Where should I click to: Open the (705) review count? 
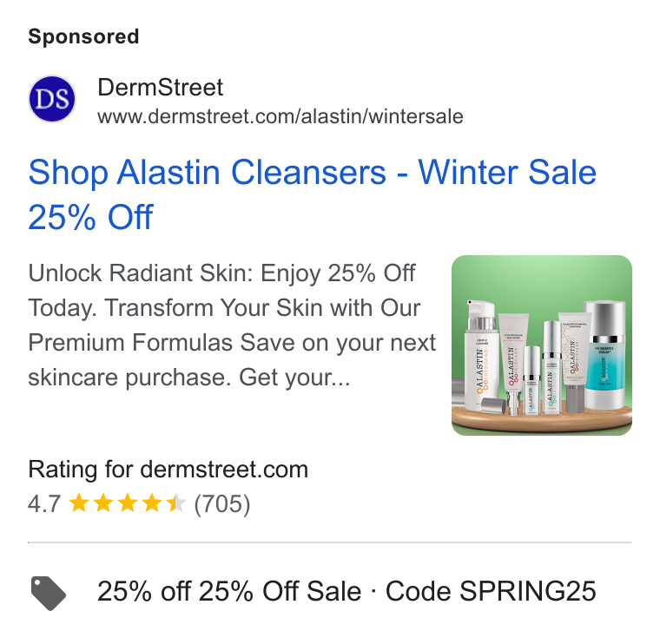[x=222, y=503]
